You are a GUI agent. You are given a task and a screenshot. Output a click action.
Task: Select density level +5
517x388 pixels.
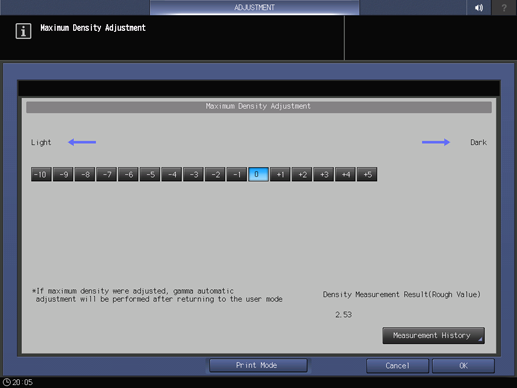[367, 174]
